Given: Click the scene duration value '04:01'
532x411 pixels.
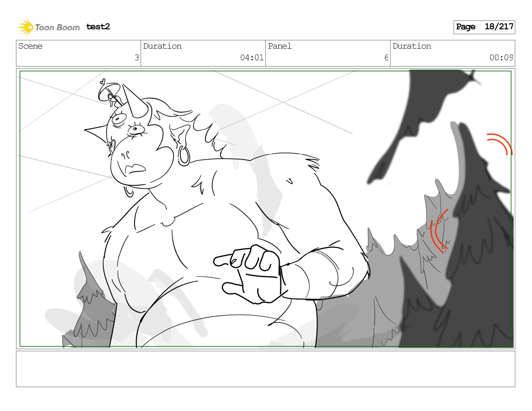Looking at the screenshot, I should click(252, 58).
